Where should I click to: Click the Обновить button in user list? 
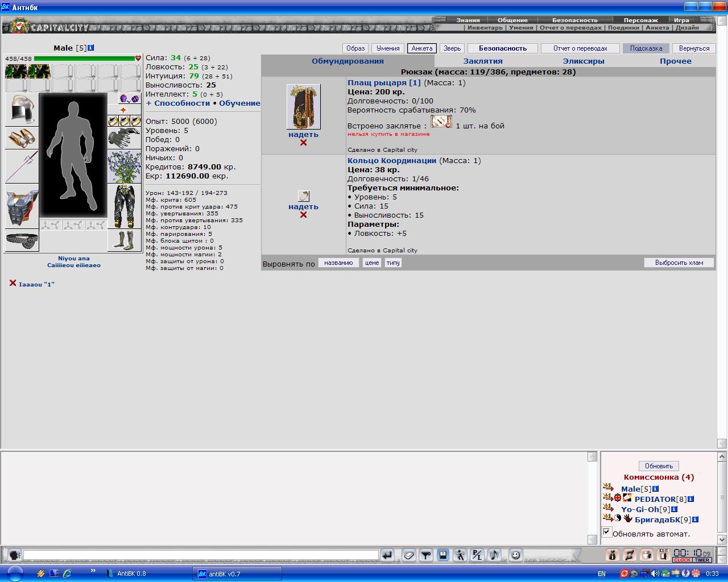point(659,466)
